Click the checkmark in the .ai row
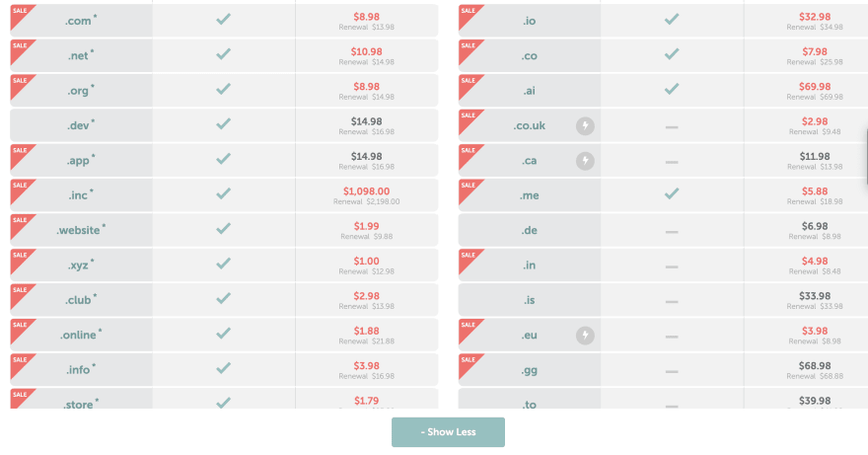Screen dimensions: 868x455 pos(672,89)
